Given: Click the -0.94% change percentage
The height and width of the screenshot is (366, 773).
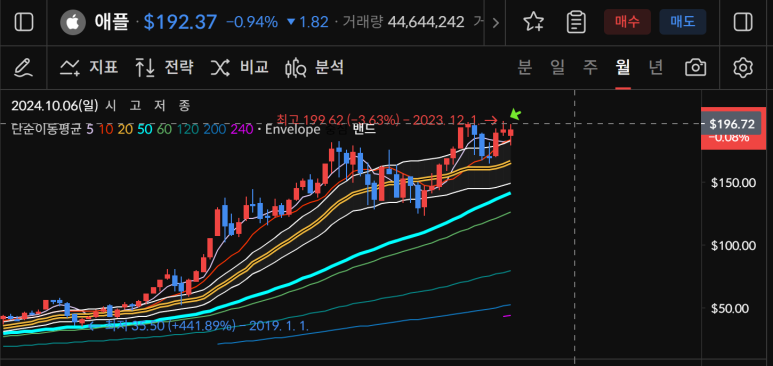Looking at the screenshot, I should 252,22.
